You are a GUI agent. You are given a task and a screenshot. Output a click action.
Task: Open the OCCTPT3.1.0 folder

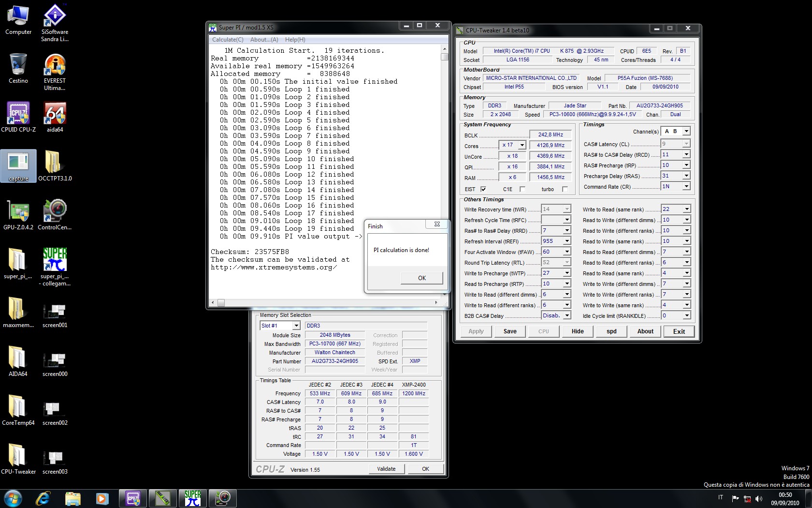pyautogui.click(x=55, y=166)
